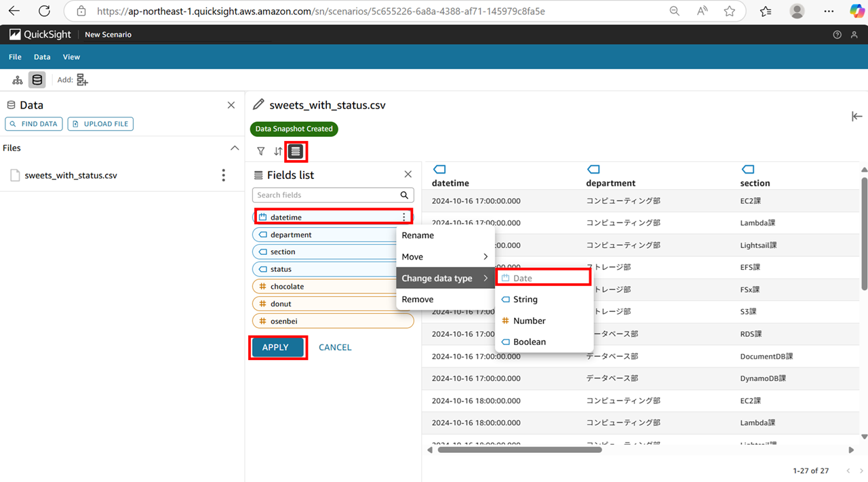The image size is (868, 482).
Task: Select section field in fields list
Action: click(x=324, y=252)
